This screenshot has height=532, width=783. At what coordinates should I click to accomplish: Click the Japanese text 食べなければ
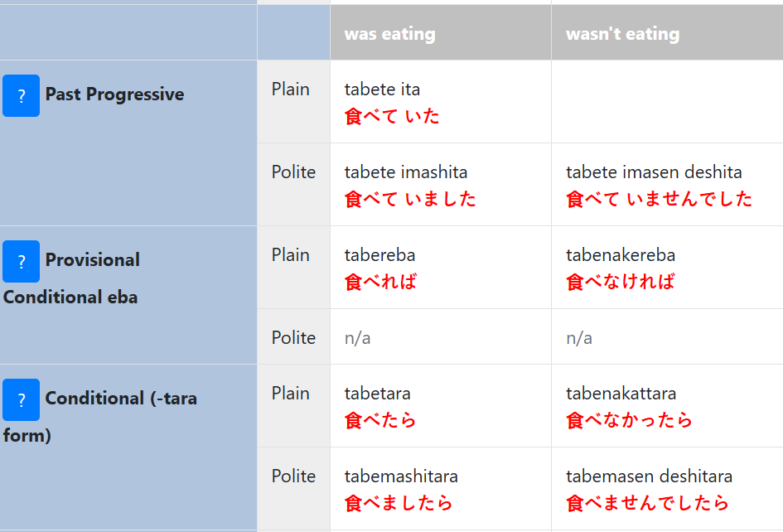(x=621, y=282)
